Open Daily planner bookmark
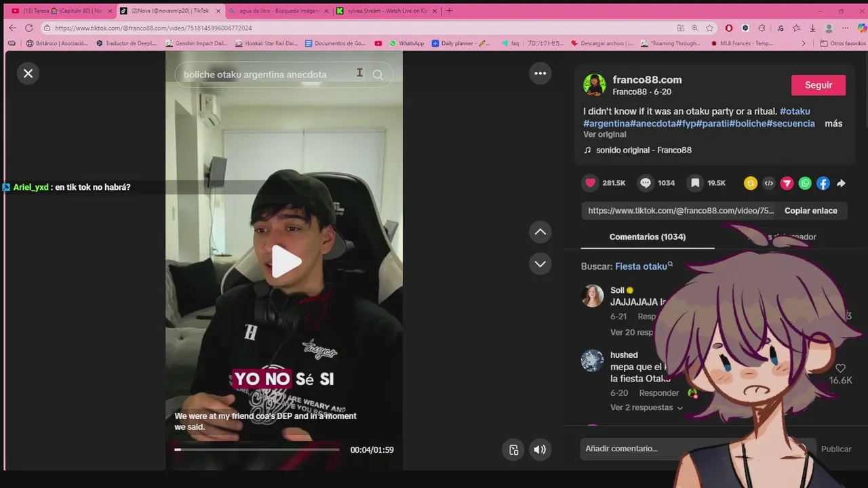 (x=460, y=43)
